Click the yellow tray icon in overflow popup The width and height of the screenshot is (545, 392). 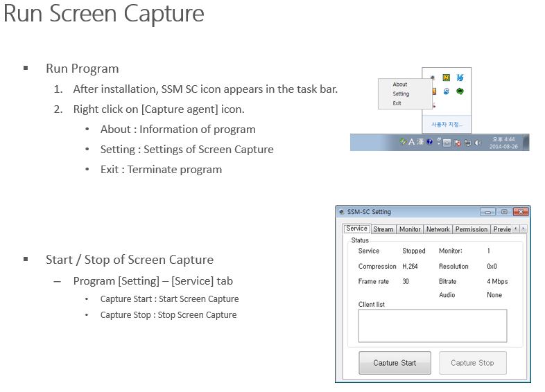[447, 78]
